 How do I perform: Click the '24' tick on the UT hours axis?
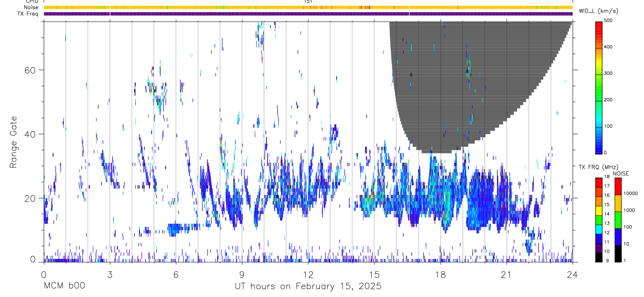pyautogui.click(x=572, y=274)
